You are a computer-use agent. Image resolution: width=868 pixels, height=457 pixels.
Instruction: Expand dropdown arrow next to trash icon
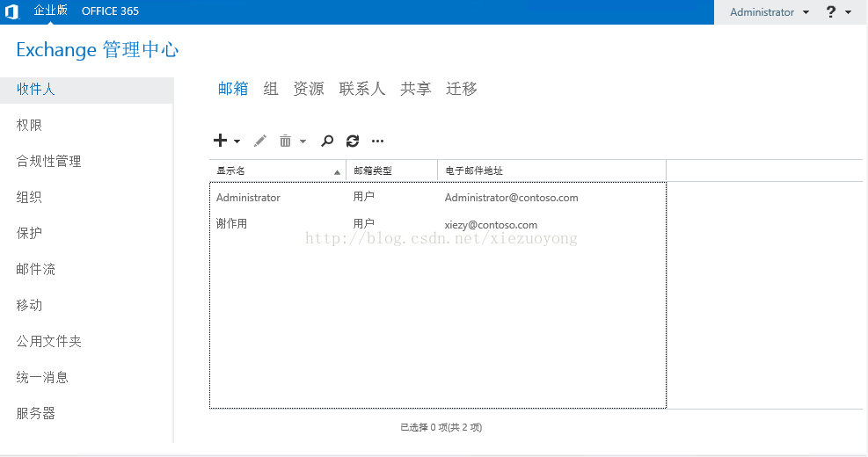point(303,141)
